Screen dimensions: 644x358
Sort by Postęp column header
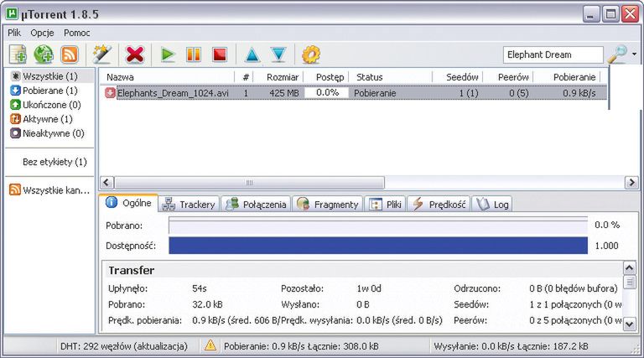click(x=326, y=77)
